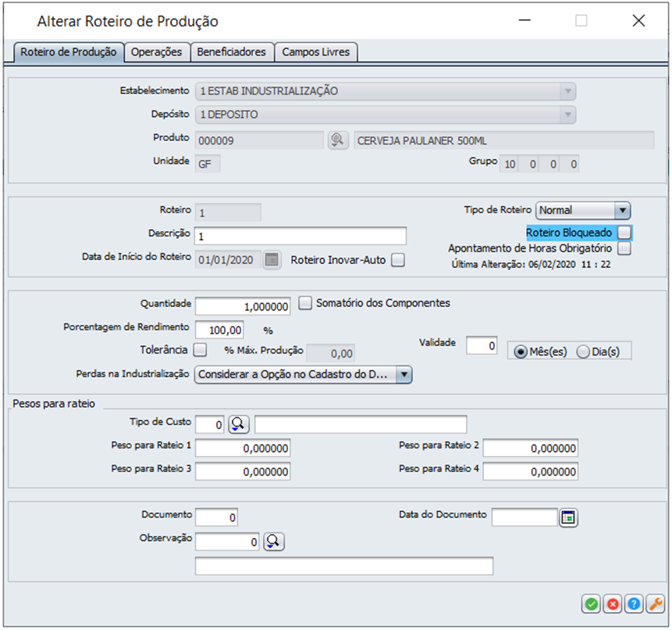
Task: Open calendar for Data de Início do Roteiro
Action: tap(272, 260)
